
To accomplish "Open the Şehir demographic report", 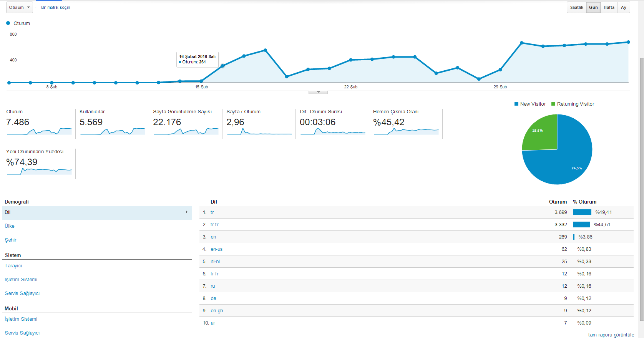I will pyautogui.click(x=11, y=240).
